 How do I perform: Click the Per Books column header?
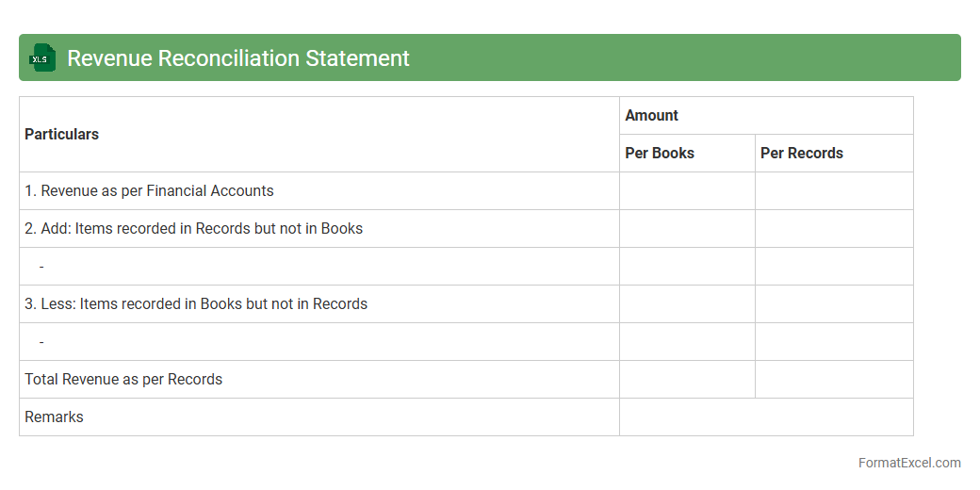pyautogui.click(x=660, y=154)
